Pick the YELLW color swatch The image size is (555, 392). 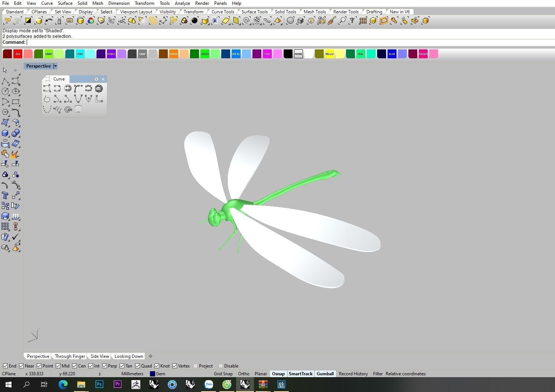[329, 54]
